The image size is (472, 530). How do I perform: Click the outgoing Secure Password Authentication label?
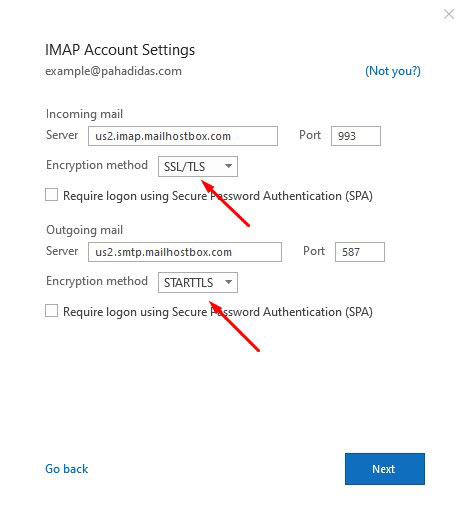click(x=218, y=312)
